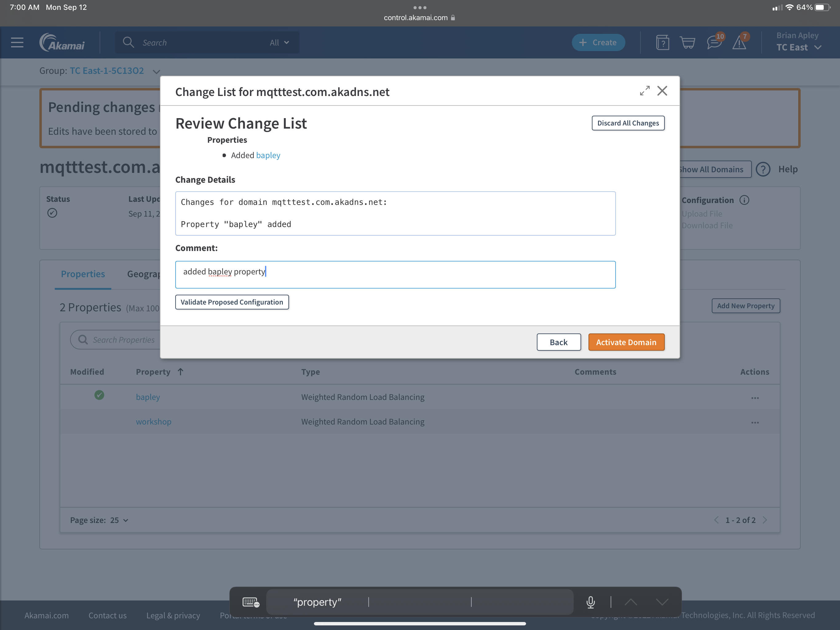This screenshot has width=840, height=630.
Task: Expand the Change List dialog to fullscreen
Action: click(x=644, y=91)
